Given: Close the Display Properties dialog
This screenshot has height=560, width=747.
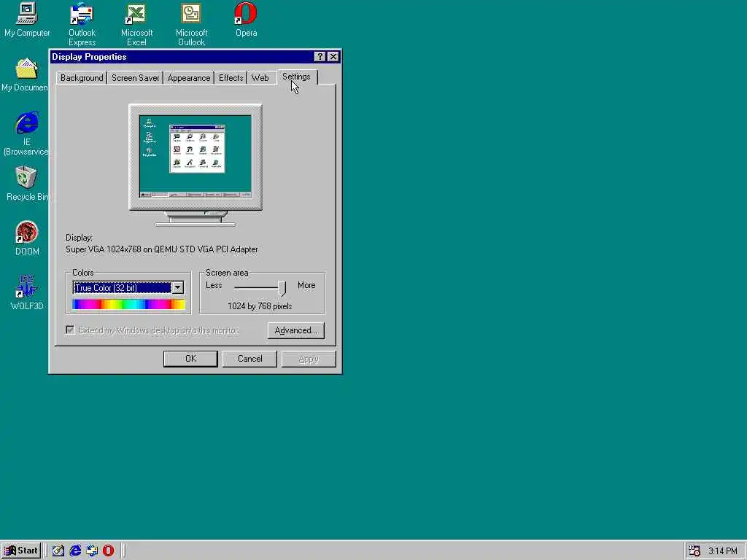Looking at the screenshot, I should [333, 57].
